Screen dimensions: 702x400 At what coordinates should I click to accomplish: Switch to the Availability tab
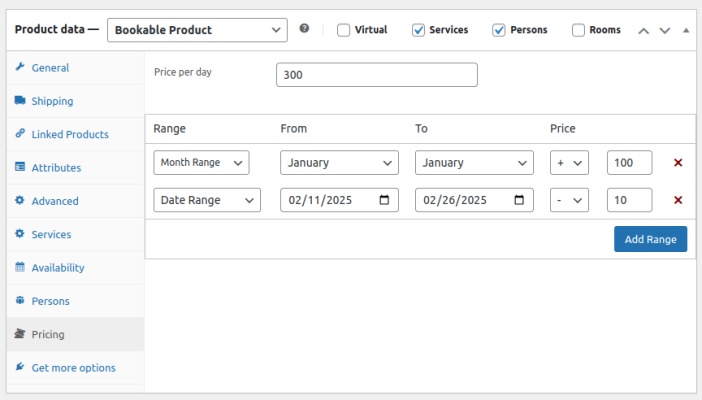pyautogui.click(x=58, y=267)
